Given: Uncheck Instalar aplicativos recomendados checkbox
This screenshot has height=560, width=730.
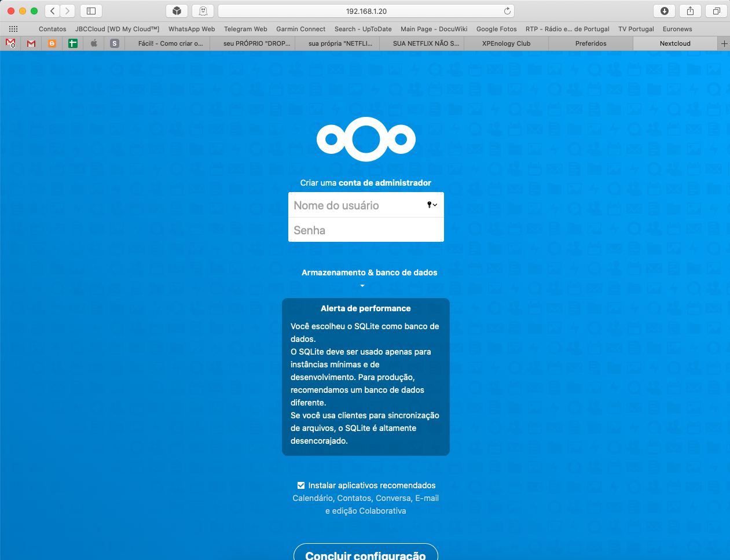Looking at the screenshot, I should [x=301, y=485].
